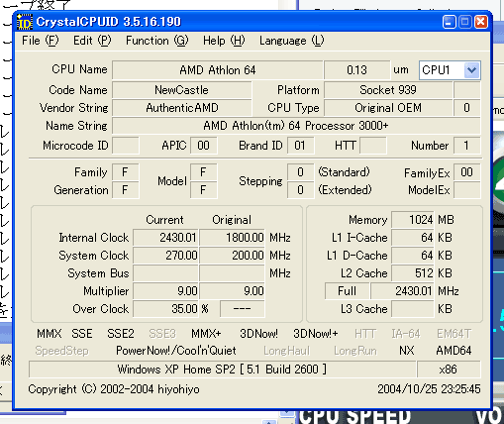Click the Generation value F
The width and height of the screenshot is (504, 424).
point(126,190)
